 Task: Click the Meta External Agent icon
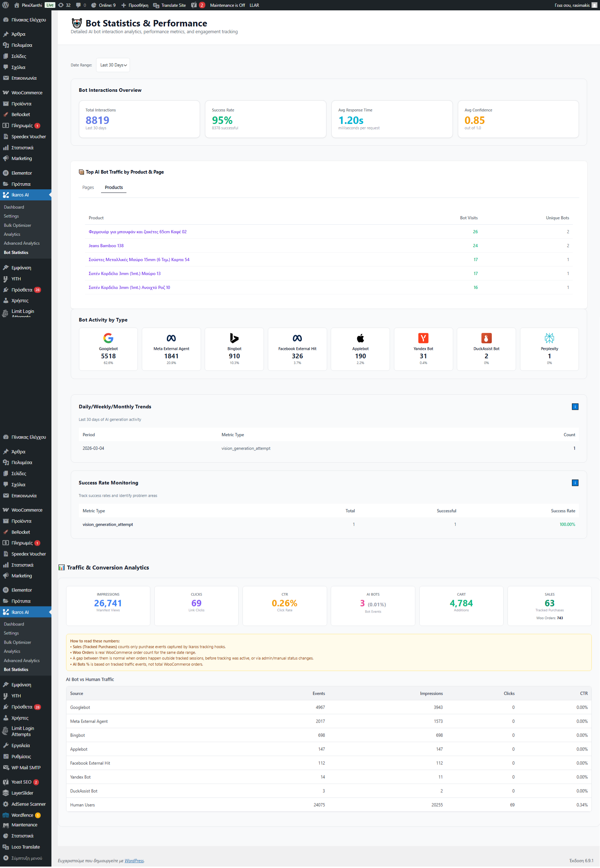coord(171,338)
